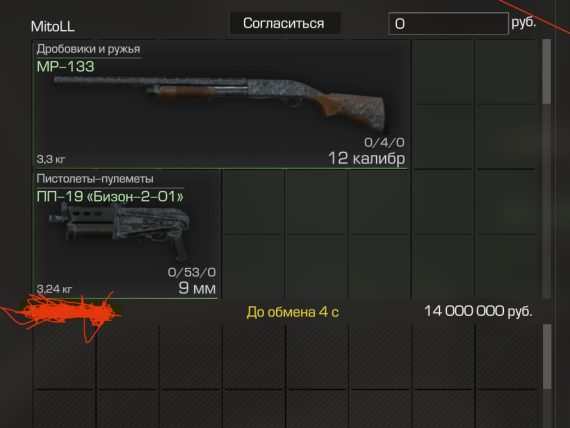This screenshot has height=428, width=570.
Task: Select the MP-133 shotgun item
Action: [221, 104]
